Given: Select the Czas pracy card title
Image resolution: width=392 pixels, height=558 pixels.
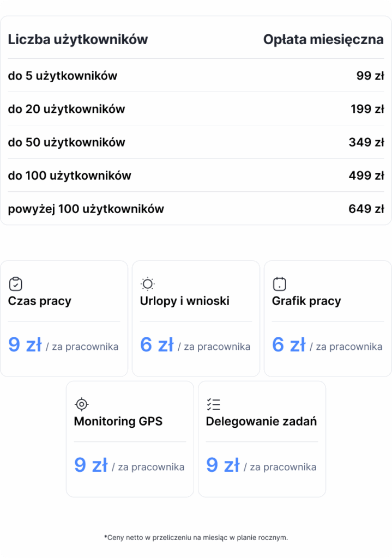Looking at the screenshot, I should [x=40, y=301].
